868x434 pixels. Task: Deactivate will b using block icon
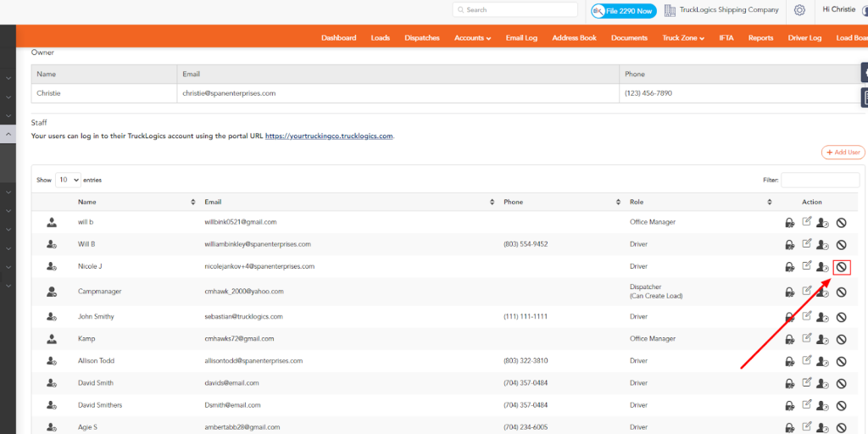pyautogui.click(x=841, y=223)
